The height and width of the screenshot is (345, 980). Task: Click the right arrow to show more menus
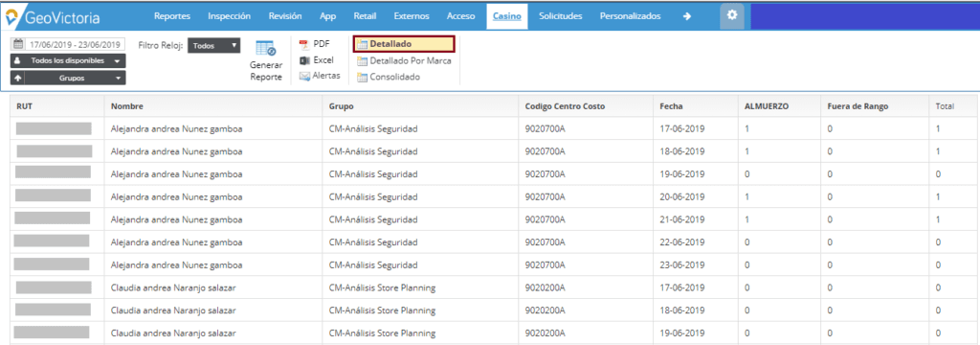(x=687, y=17)
